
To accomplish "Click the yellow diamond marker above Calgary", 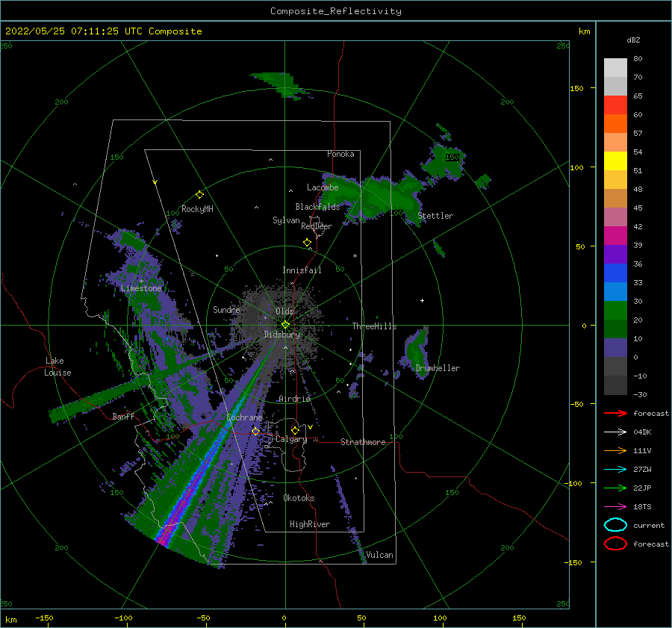I will (295, 430).
